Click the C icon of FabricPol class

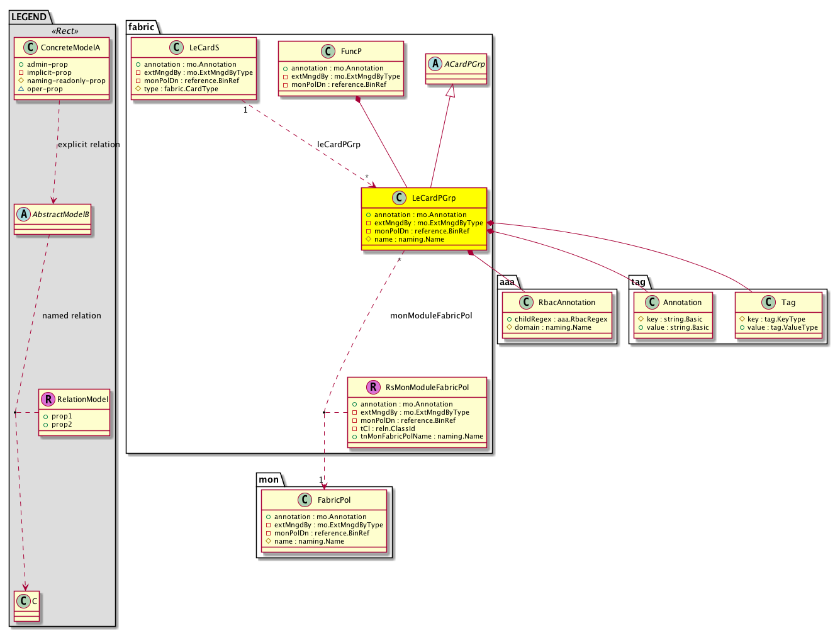pyautogui.click(x=305, y=500)
